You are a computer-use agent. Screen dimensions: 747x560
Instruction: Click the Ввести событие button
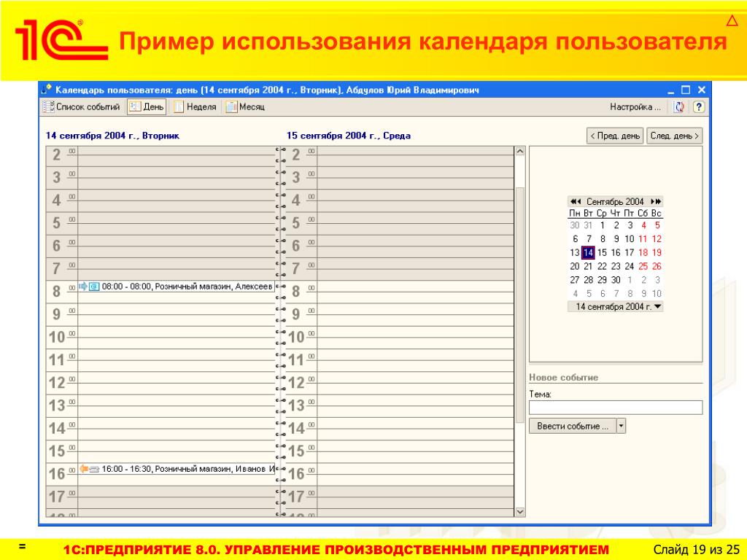(573, 426)
